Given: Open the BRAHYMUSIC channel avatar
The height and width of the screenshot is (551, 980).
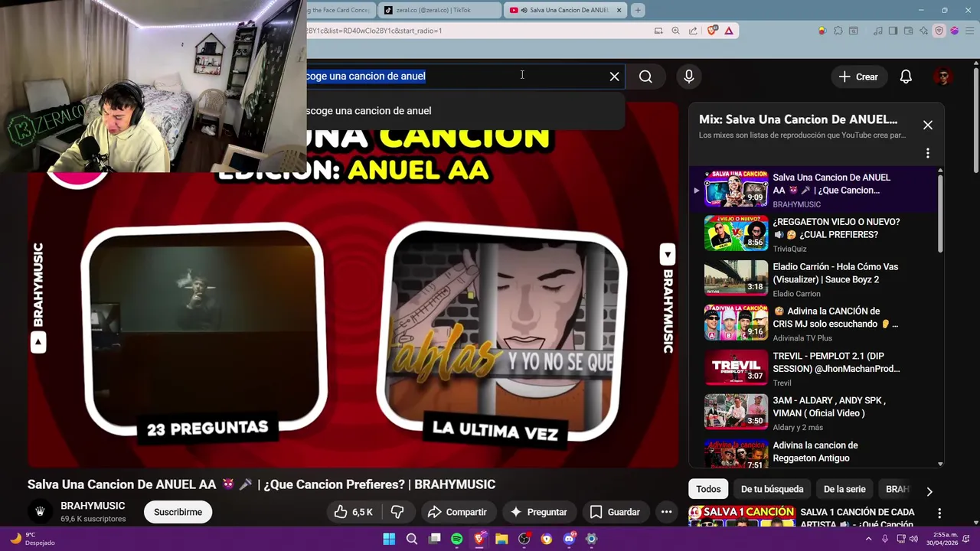Looking at the screenshot, I should 40,512.
